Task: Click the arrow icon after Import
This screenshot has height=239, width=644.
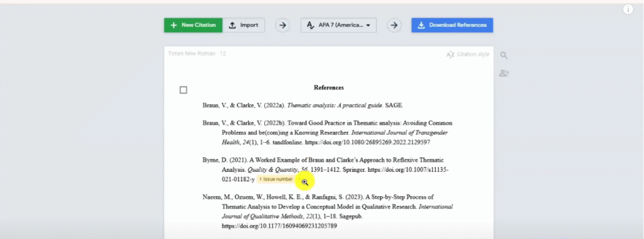Action: [x=282, y=25]
